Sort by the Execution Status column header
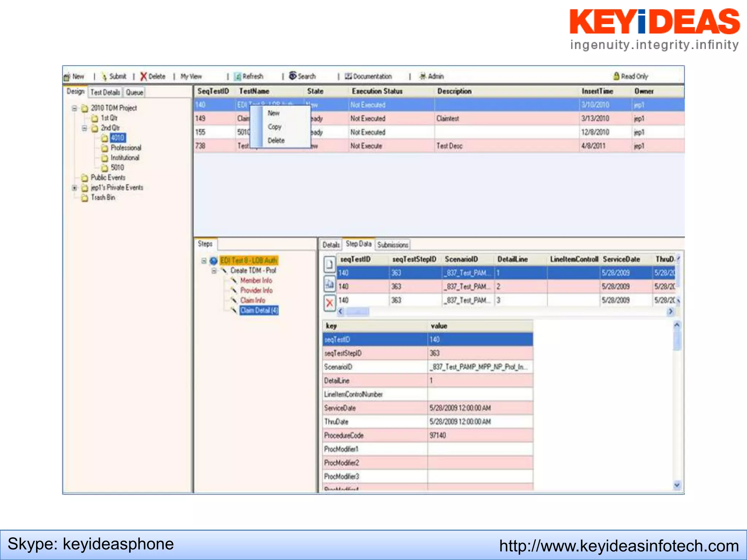 (377, 91)
